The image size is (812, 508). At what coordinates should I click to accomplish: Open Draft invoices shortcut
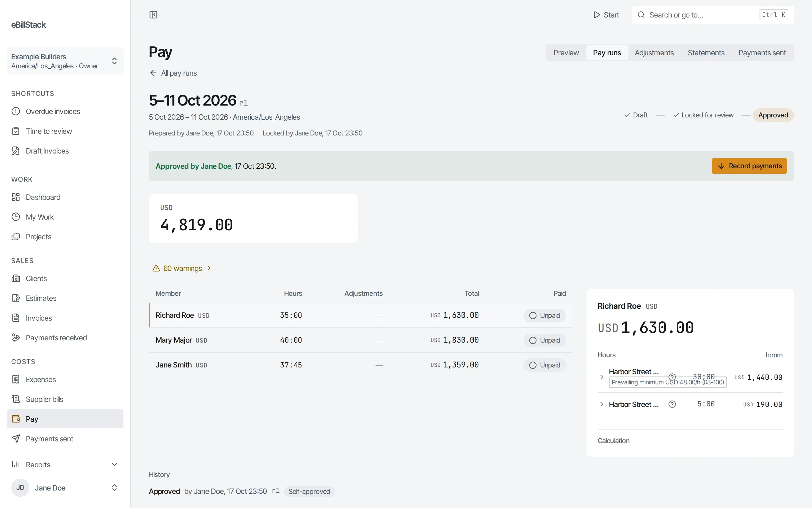[65, 151]
